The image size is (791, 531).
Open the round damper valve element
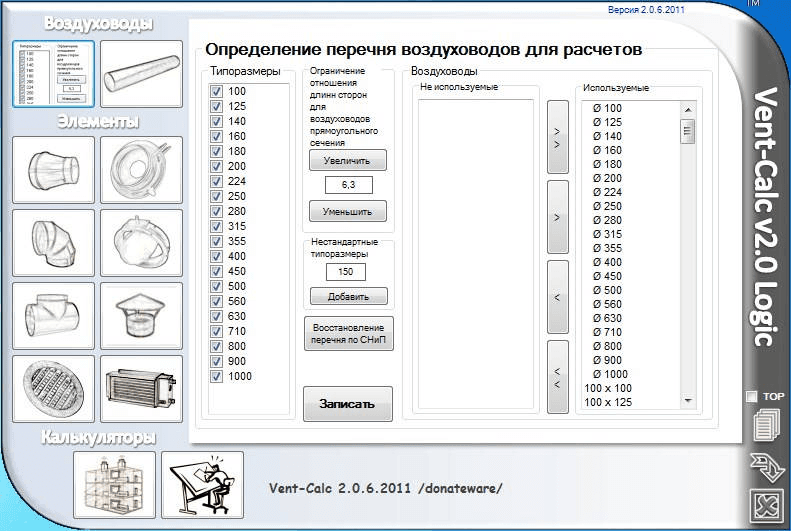(x=141, y=169)
